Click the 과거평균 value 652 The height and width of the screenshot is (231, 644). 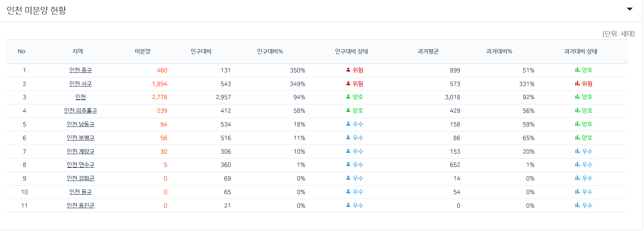(455, 165)
